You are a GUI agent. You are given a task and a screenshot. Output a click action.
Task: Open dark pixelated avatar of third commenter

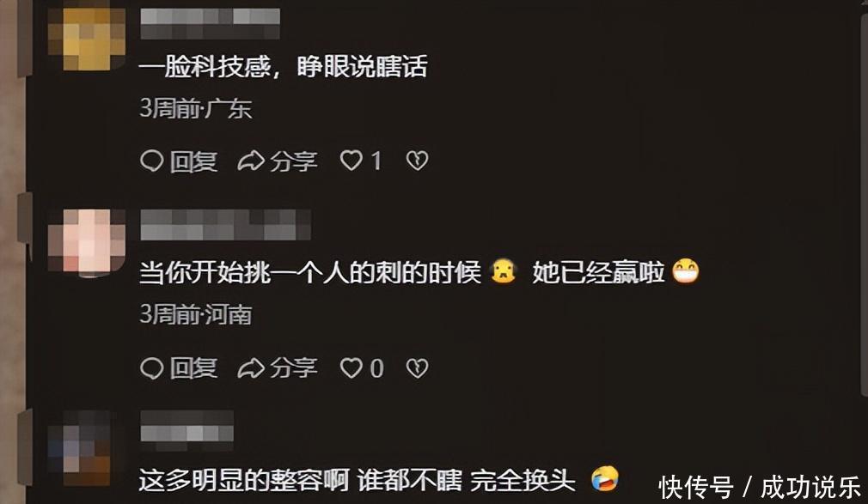(x=82, y=448)
